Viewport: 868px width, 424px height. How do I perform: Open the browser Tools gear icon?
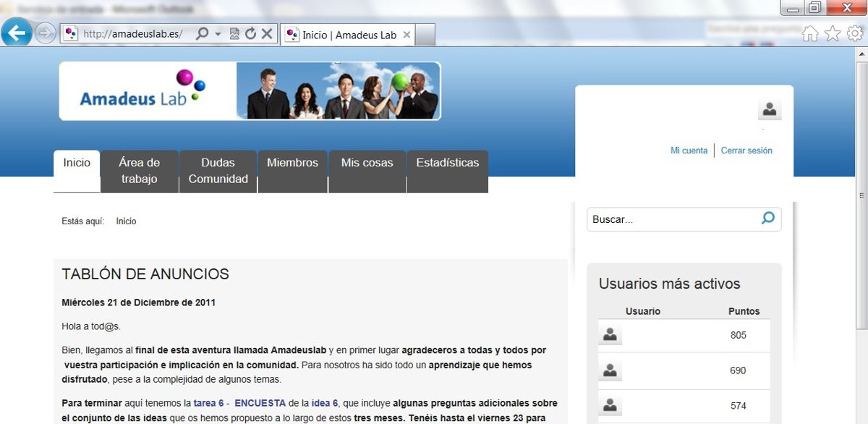(855, 33)
